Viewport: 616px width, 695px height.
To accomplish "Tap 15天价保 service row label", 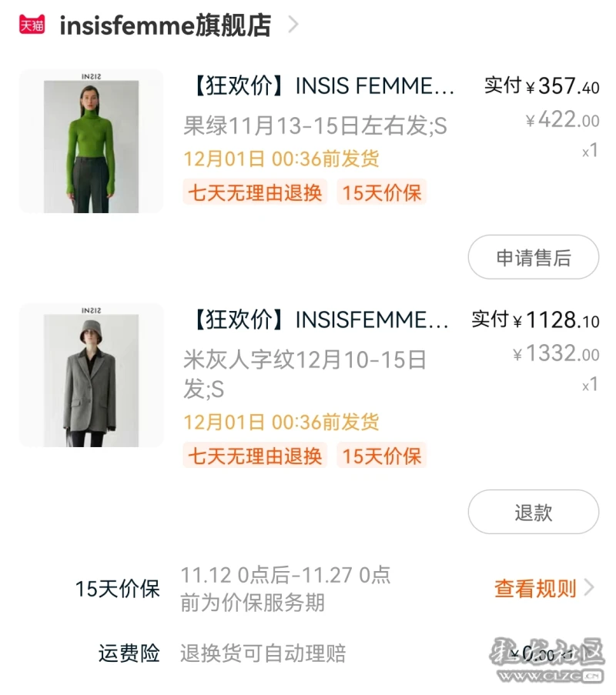I will [x=118, y=589].
